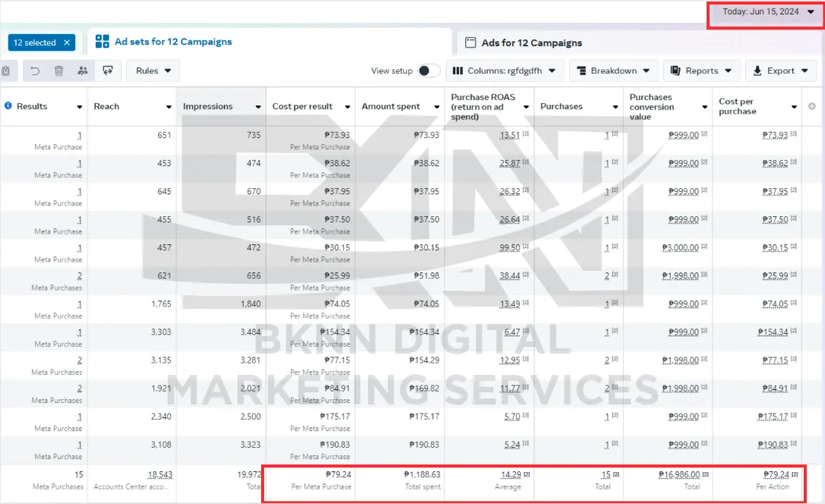Click the Ads for 12 Campaigns window icon
The height and width of the screenshot is (504, 825).
pyautogui.click(x=471, y=43)
